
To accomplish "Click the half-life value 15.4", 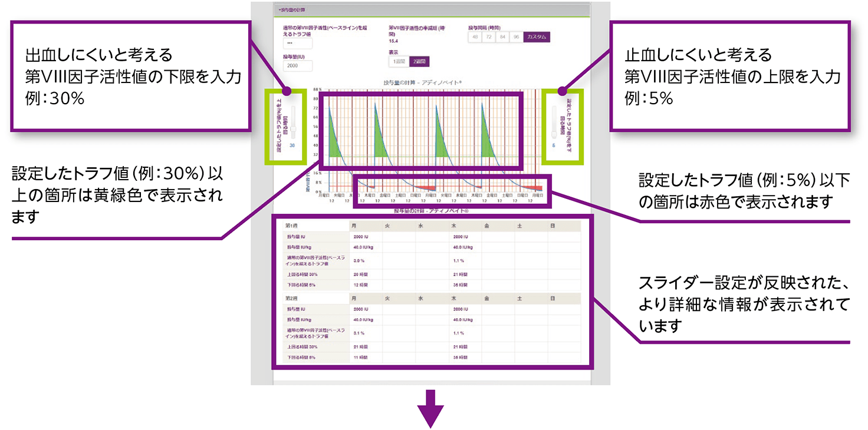I will [393, 41].
